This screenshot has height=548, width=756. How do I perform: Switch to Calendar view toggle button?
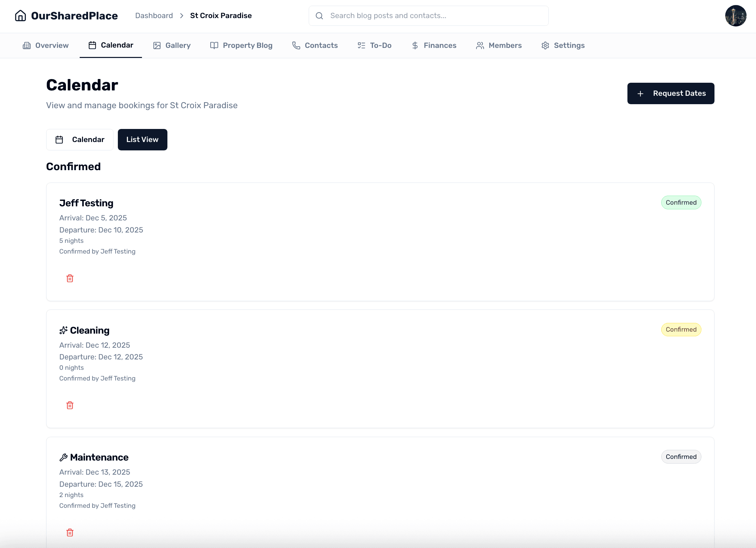80,140
